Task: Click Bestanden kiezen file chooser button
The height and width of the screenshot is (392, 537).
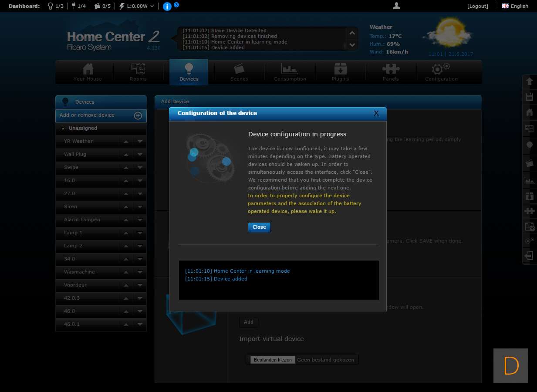Action: [273, 360]
